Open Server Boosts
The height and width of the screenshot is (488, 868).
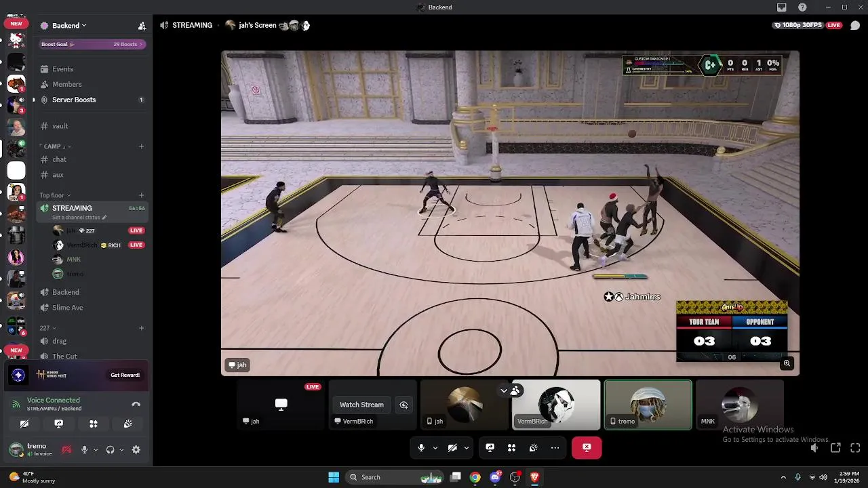click(92, 100)
